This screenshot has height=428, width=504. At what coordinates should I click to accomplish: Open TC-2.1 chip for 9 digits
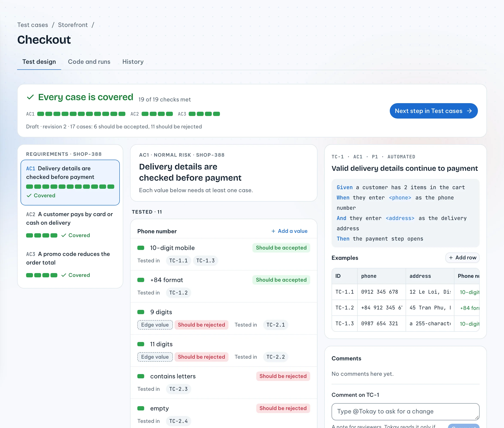276,325
